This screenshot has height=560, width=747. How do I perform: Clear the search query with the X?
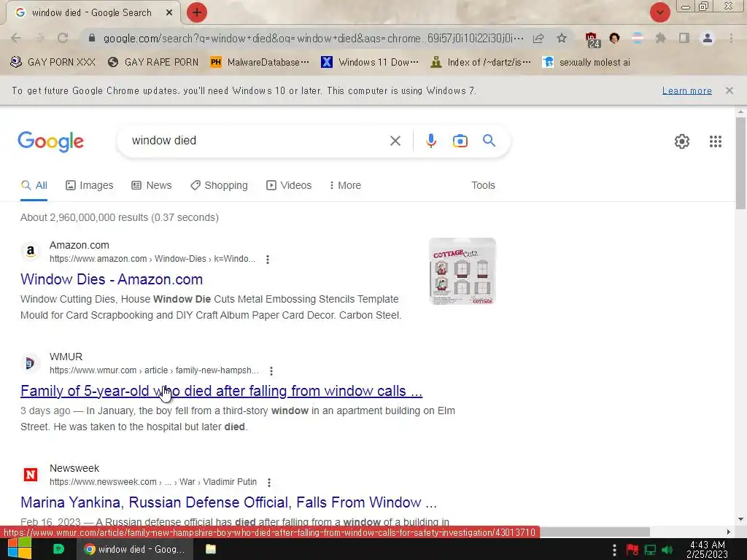click(395, 141)
